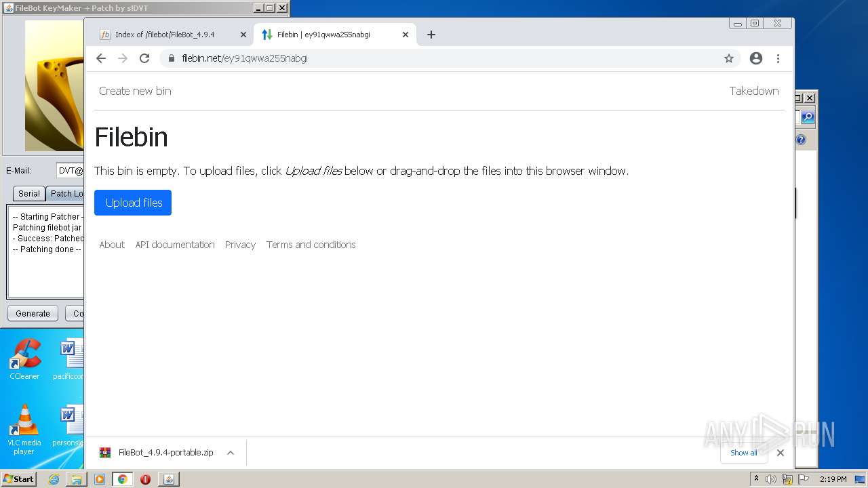Open Action Center flag icon
The width and height of the screenshot is (868, 488).
tap(804, 479)
